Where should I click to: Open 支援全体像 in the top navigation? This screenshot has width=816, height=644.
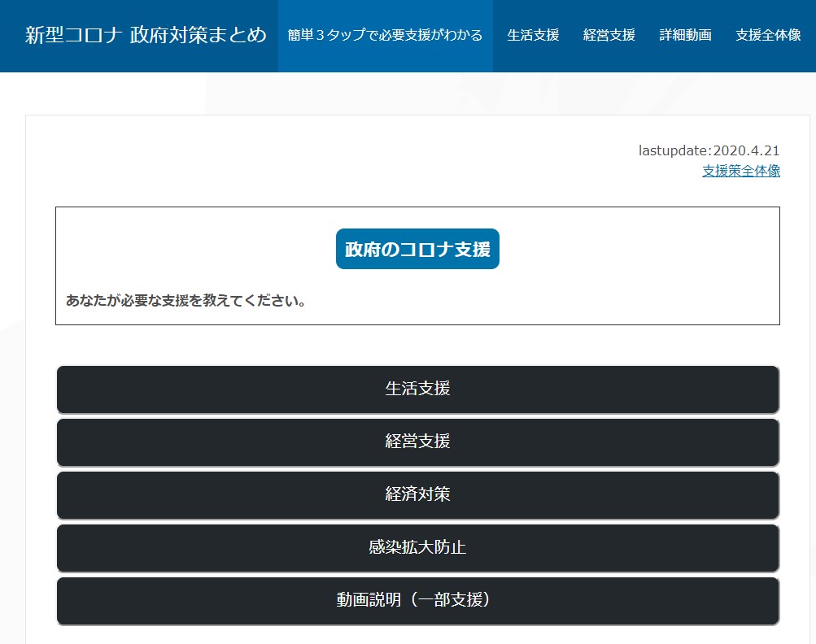click(768, 36)
